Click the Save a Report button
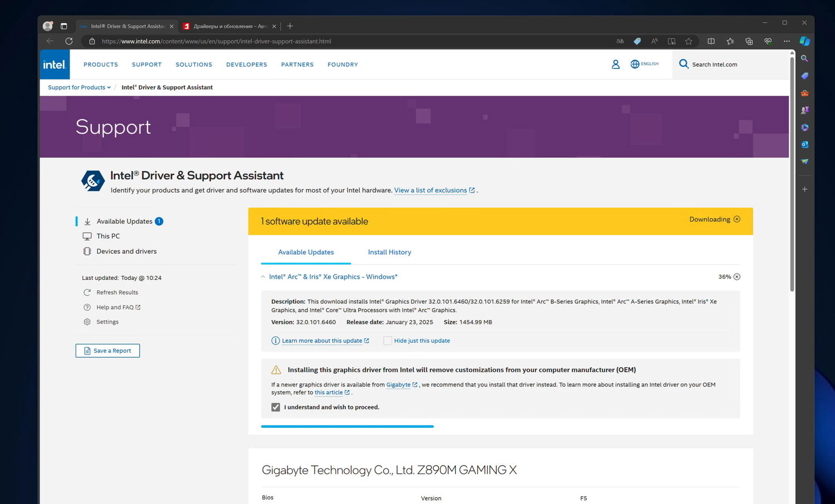Image resolution: width=835 pixels, height=504 pixels. coord(107,351)
